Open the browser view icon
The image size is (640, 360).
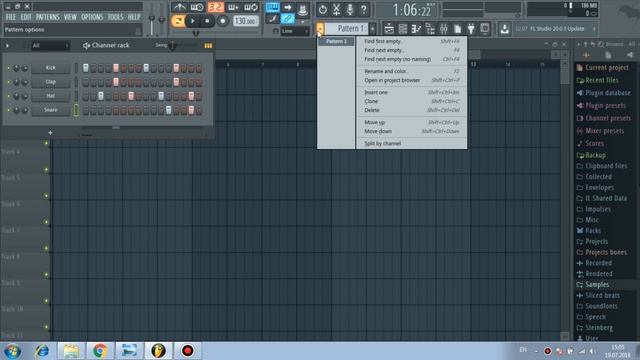point(430,29)
